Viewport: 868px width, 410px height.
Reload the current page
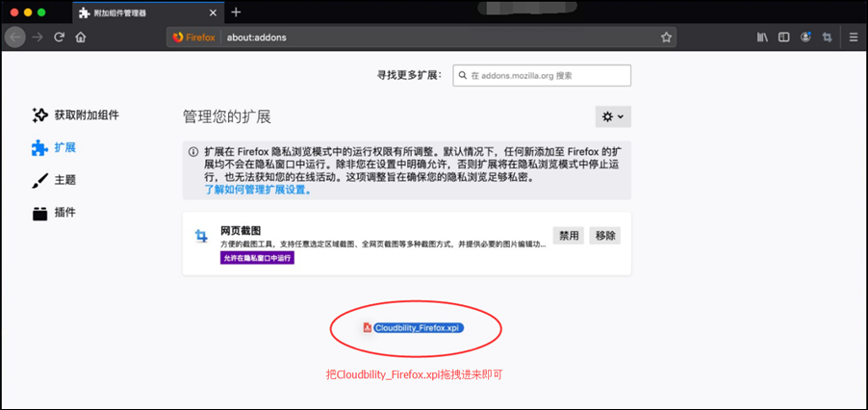[59, 38]
